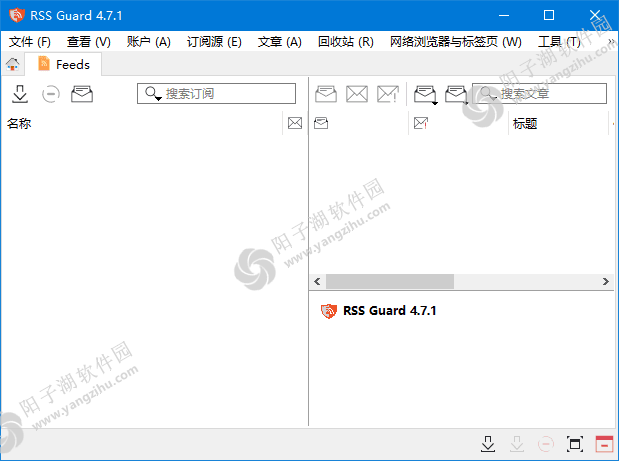
Task: Sort articles by 标题 column header
Action: click(x=525, y=124)
